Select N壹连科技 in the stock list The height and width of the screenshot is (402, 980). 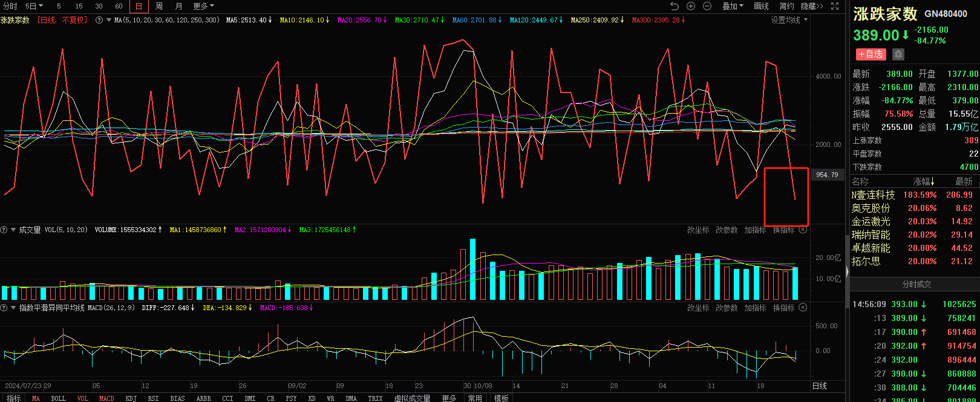873,195
